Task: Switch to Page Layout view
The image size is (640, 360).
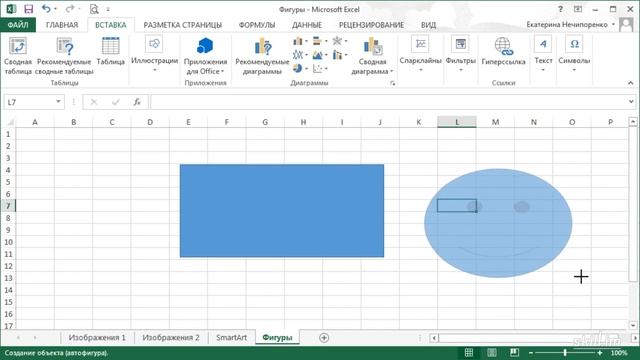Action: point(491,353)
